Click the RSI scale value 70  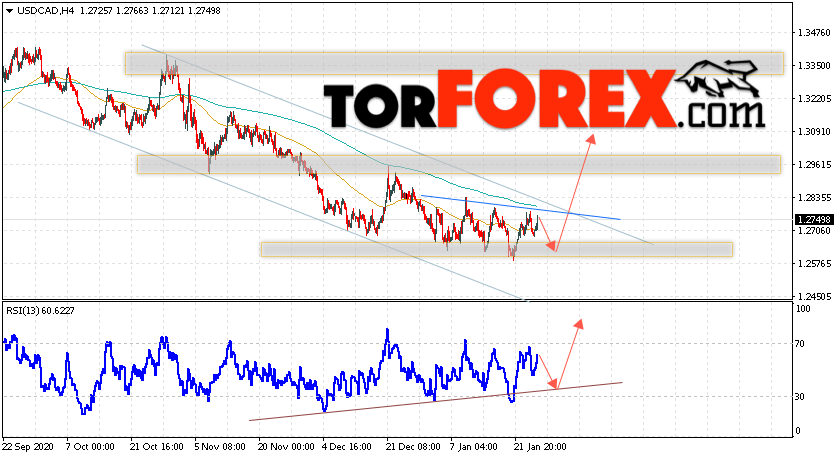pyautogui.click(x=800, y=344)
